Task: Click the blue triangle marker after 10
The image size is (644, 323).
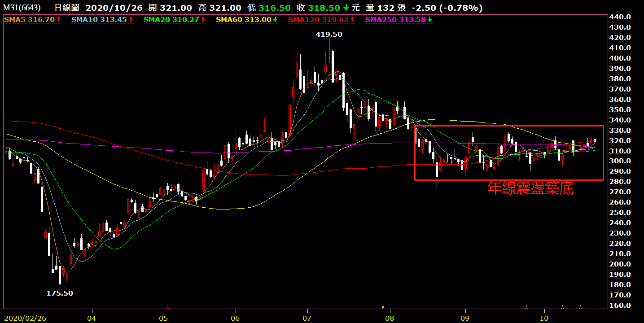Action: coord(562,307)
